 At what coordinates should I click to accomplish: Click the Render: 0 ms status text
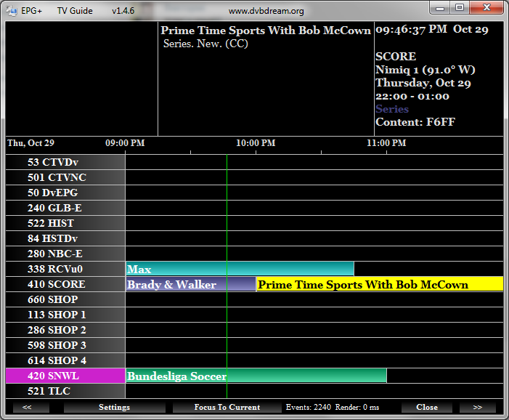(357, 408)
